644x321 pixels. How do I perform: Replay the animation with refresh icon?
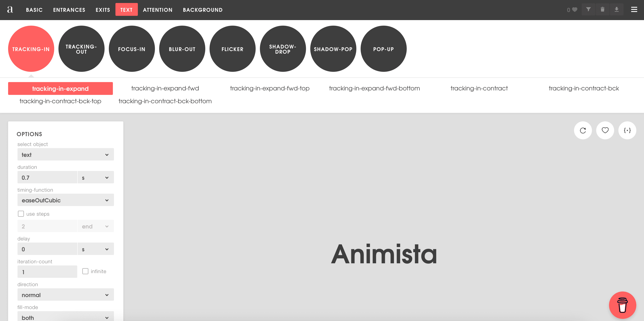point(583,130)
